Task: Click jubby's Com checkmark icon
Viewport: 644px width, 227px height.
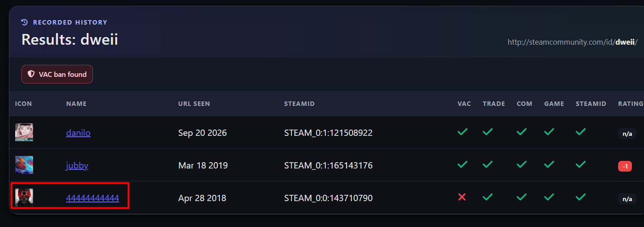Action: click(x=522, y=164)
